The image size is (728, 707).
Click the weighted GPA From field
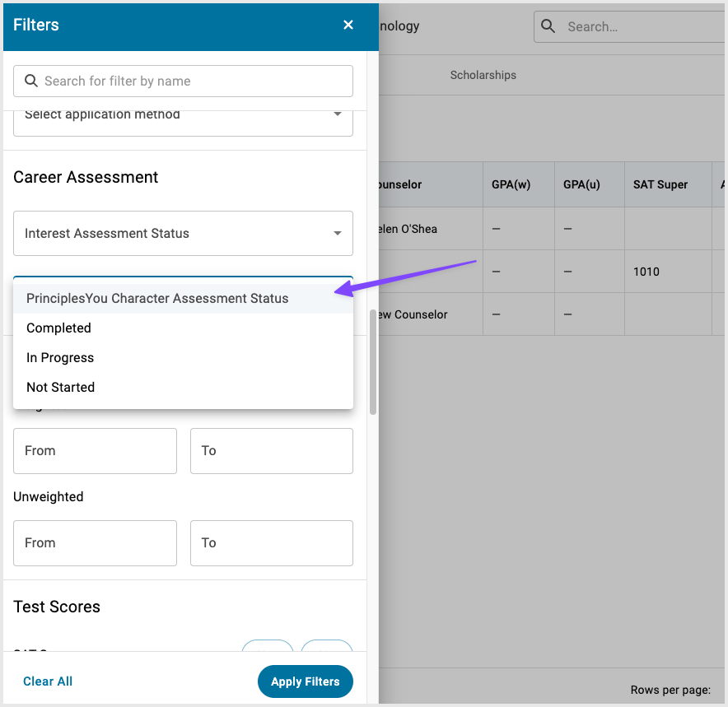click(x=96, y=451)
